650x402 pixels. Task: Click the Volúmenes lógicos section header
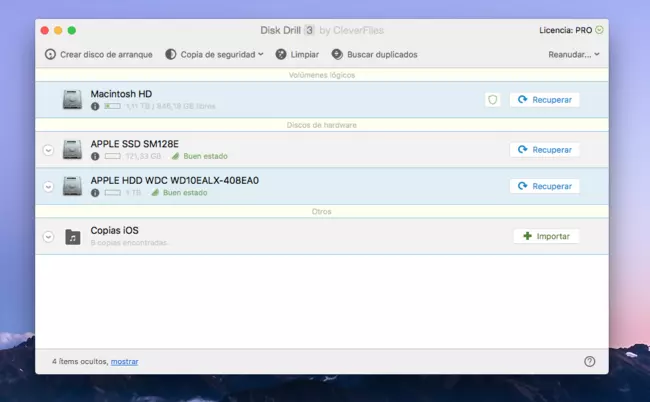[322, 75]
